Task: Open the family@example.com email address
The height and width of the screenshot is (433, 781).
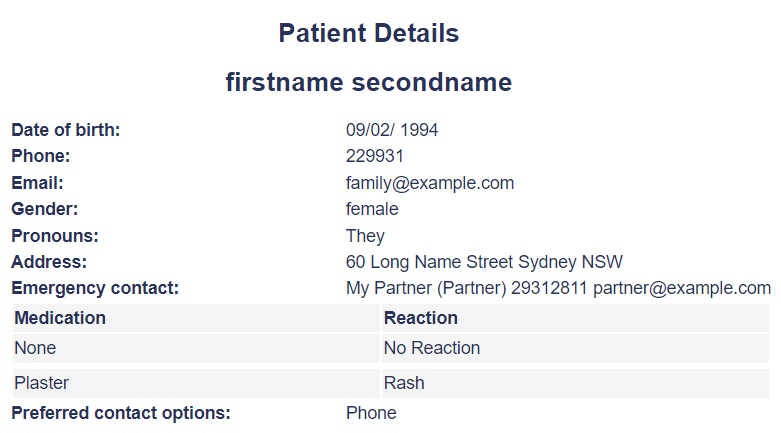Action: (x=430, y=183)
